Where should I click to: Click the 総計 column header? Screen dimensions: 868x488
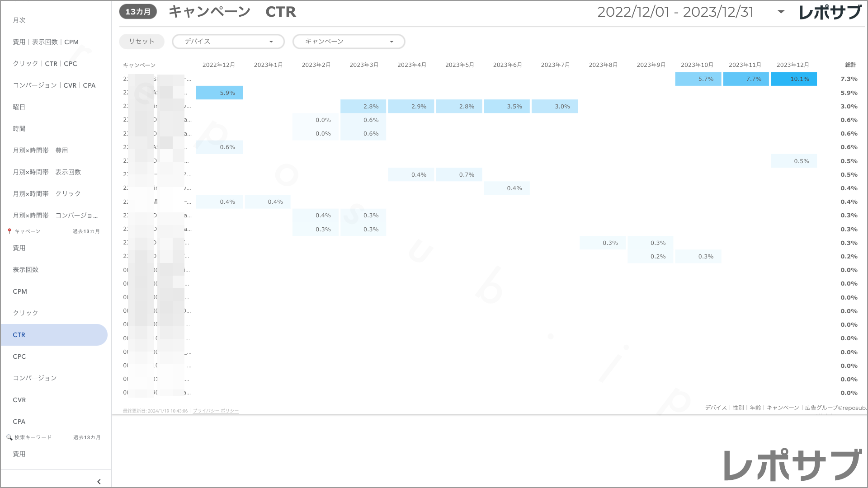click(x=850, y=65)
